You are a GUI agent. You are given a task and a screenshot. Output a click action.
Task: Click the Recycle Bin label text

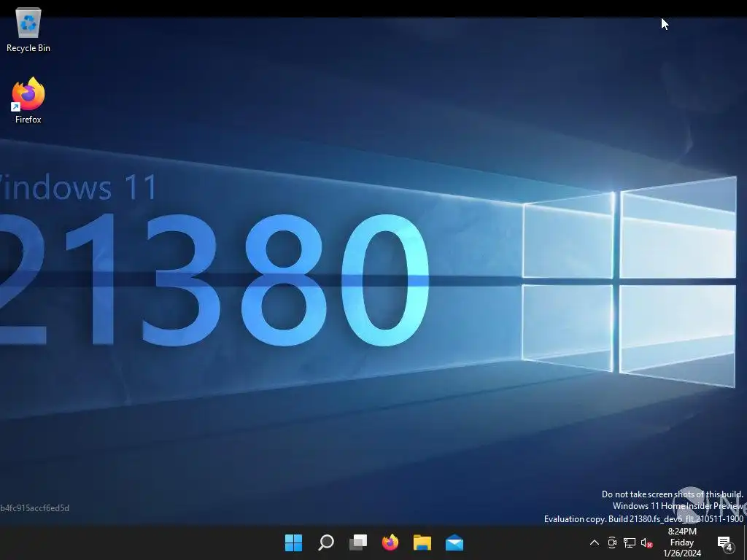tap(28, 48)
